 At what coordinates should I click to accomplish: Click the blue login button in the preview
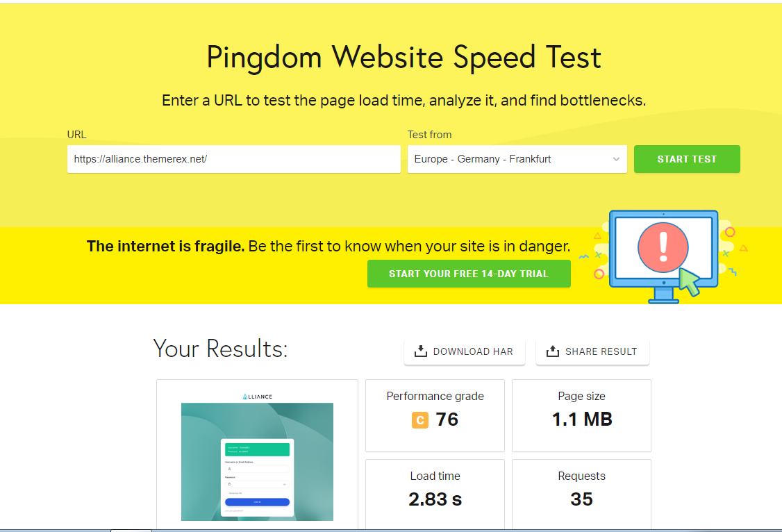click(258, 502)
